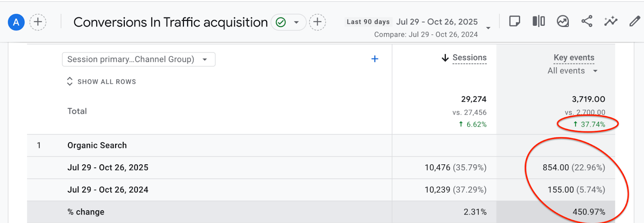Open the Session primary Channel Group dropdown
Image resolution: width=644 pixels, height=223 pixels.
coord(138,59)
